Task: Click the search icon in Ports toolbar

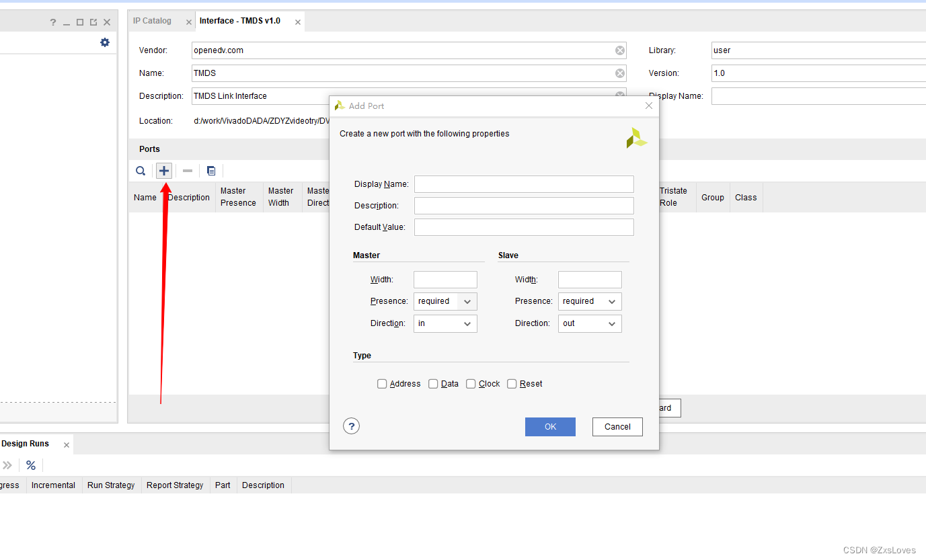Action: [x=141, y=171]
